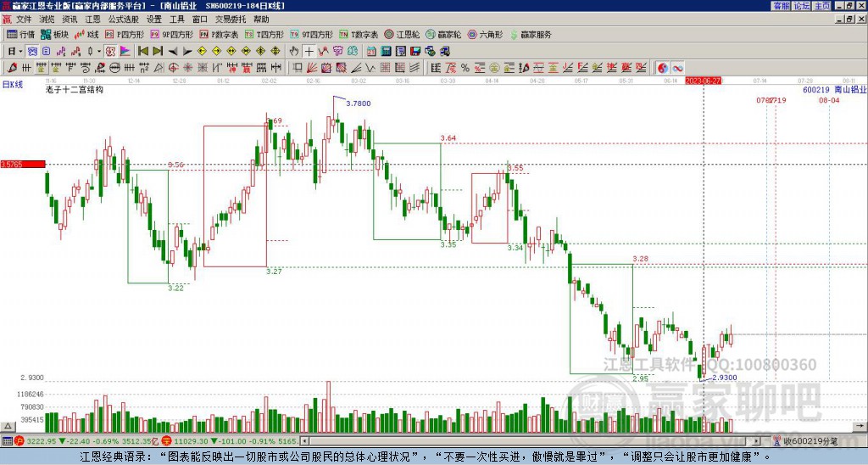Click the horizontal scrollbar left arrow
This screenshot has width=868, height=465.
tap(304, 441)
